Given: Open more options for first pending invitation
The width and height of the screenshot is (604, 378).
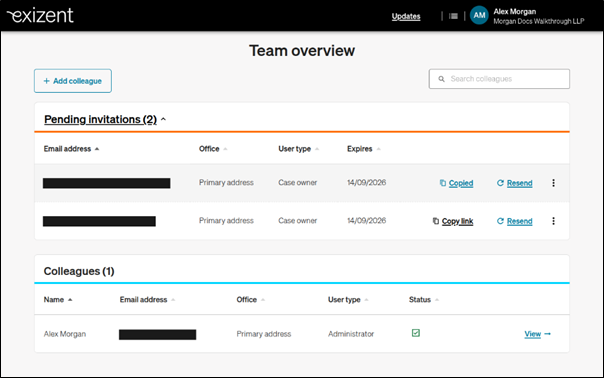Looking at the screenshot, I should (554, 183).
